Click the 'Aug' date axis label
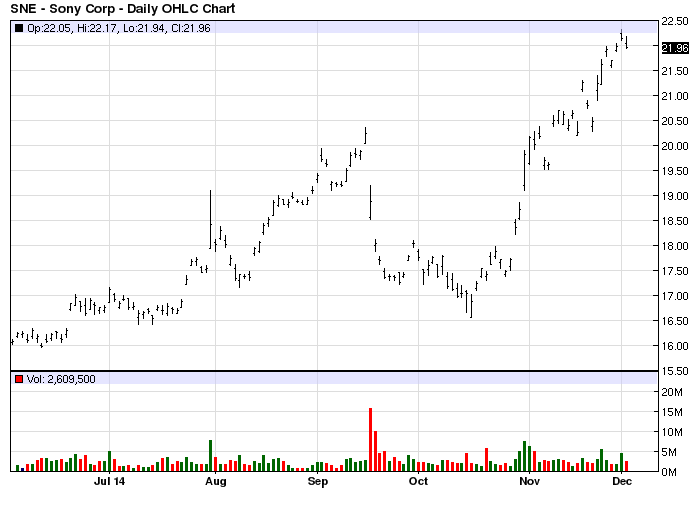The image size is (700, 512). [x=216, y=481]
